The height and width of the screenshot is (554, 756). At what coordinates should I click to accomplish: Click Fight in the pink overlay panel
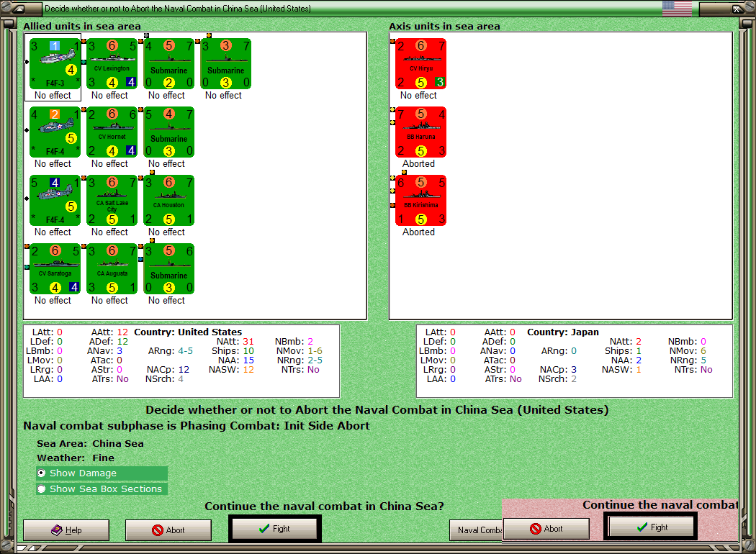(652, 527)
